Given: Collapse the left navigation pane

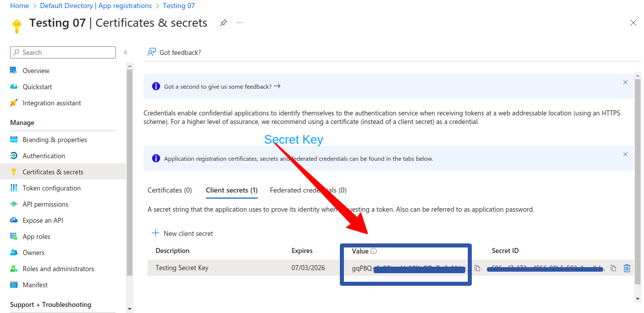Looking at the screenshot, I should click(125, 52).
